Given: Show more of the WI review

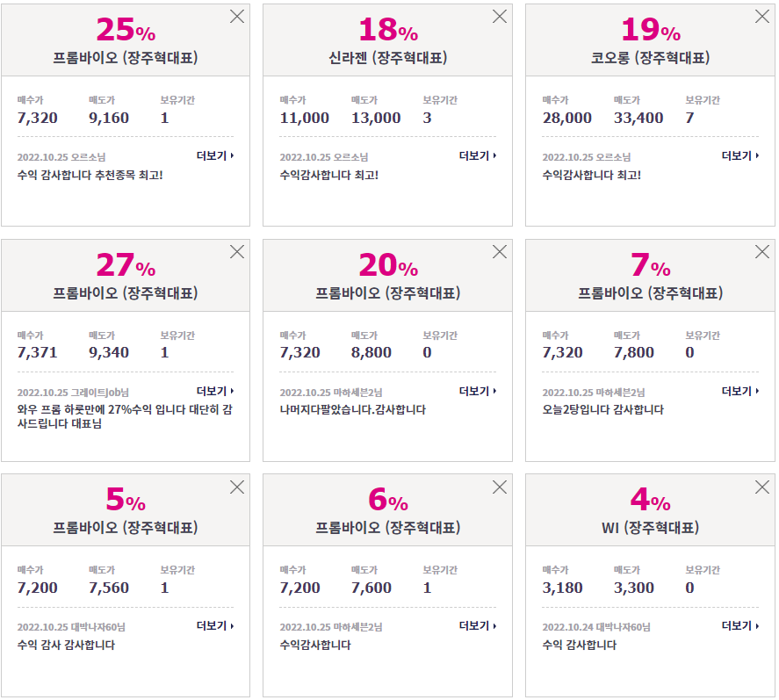Looking at the screenshot, I should click(x=739, y=626).
